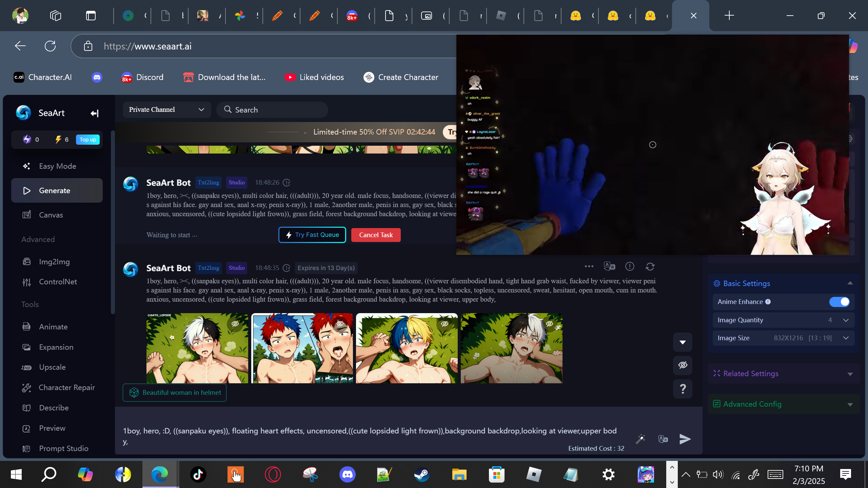Go back with the browser back arrow

(x=20, y=46)
